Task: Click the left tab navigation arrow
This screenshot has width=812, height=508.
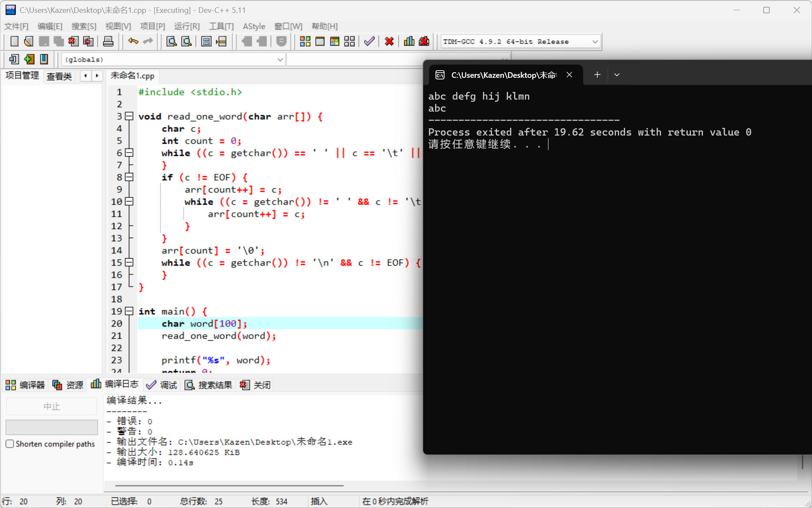Action: (x=86, y=76)
